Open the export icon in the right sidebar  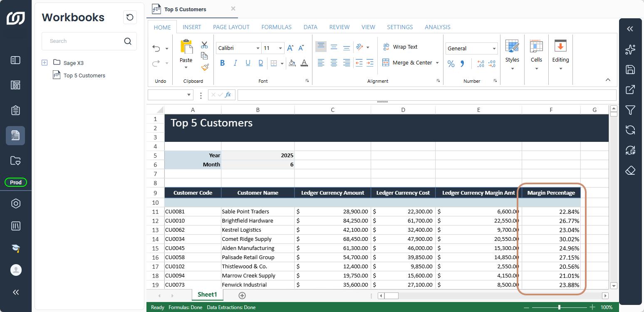(x=630, y=89)
